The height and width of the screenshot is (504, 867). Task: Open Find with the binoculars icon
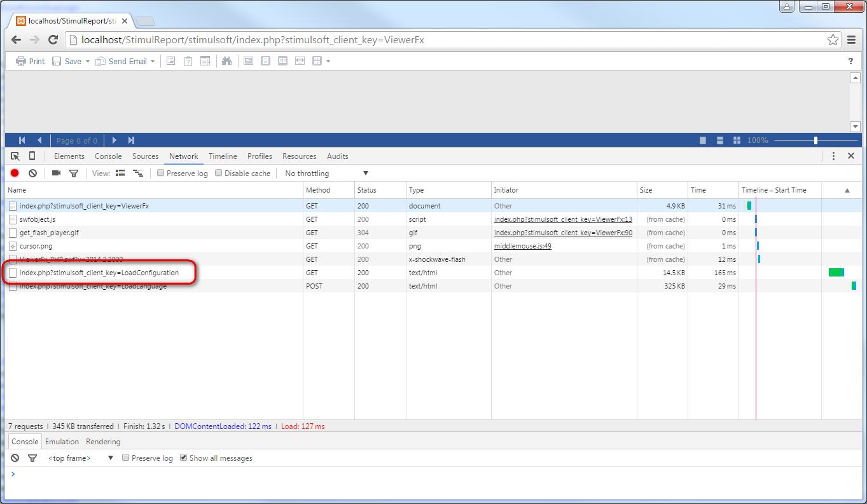[226, 61]
